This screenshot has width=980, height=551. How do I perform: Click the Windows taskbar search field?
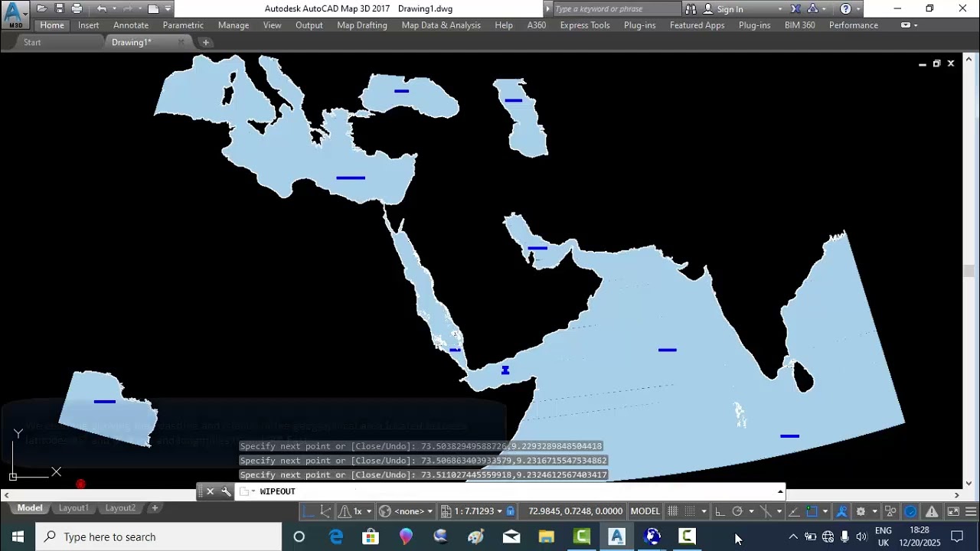[x=158, y=536]
